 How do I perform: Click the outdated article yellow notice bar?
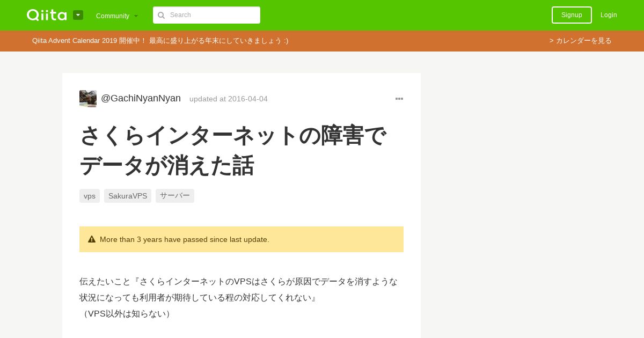(241, 239)
